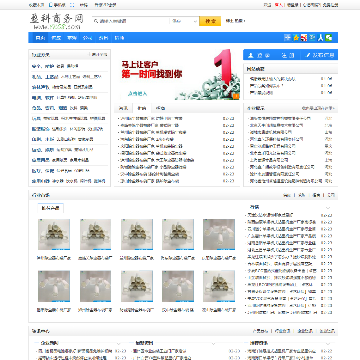Image resolution: width=360 pixels, height=360 pixels.
Task: Open the first product thumbnail in the second row
Action: [54, 286]
